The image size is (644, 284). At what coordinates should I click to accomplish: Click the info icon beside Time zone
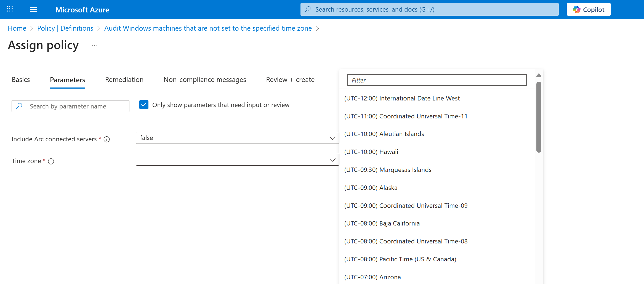(51, 161)
